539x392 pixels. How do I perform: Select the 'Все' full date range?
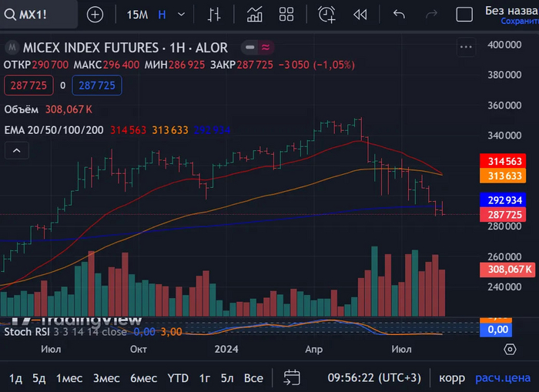pyautogui.click(x=253, y=378)
